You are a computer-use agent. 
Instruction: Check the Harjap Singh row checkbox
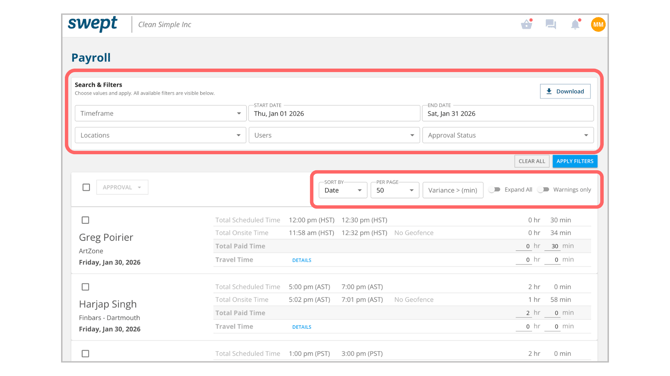(85, 287)
